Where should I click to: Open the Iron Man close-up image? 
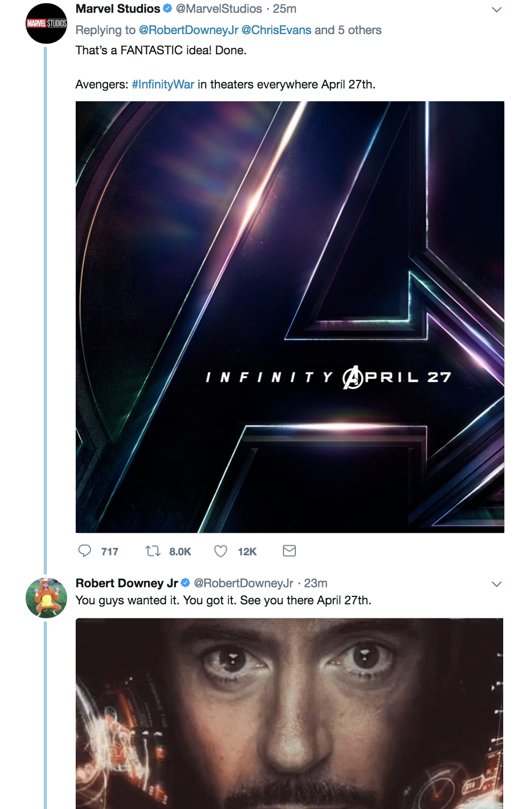[x=289, y=713]
